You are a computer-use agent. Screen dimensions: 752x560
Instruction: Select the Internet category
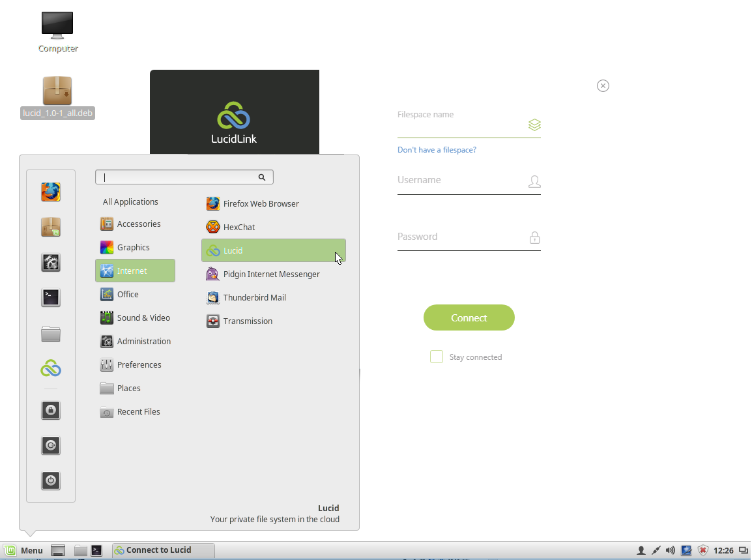pos(136,271)
